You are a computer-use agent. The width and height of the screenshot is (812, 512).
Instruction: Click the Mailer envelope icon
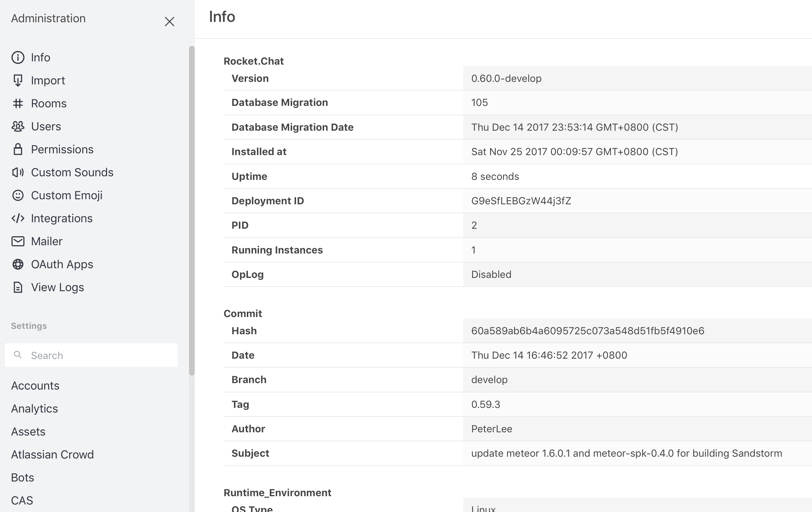[x=18, y=241]
